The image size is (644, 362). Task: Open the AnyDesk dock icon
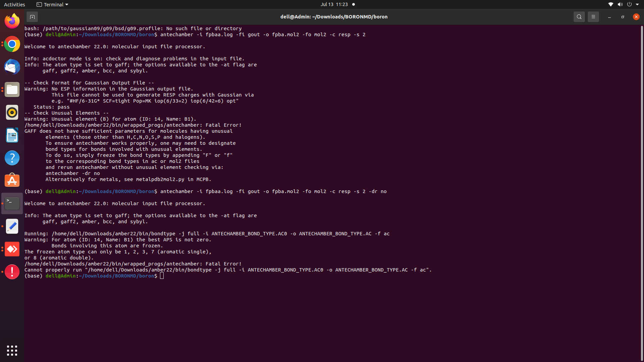point(12,249)
